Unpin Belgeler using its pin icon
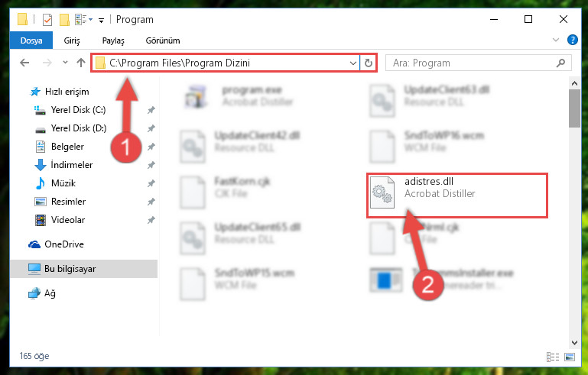The image size is (588, 375). click(x=151, y=147)
